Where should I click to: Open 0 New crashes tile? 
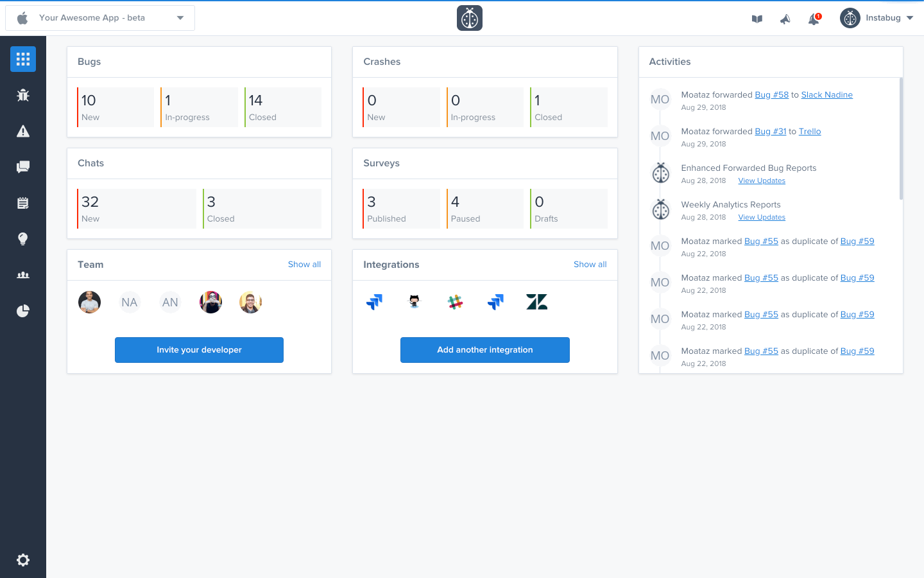pos(401,107)
